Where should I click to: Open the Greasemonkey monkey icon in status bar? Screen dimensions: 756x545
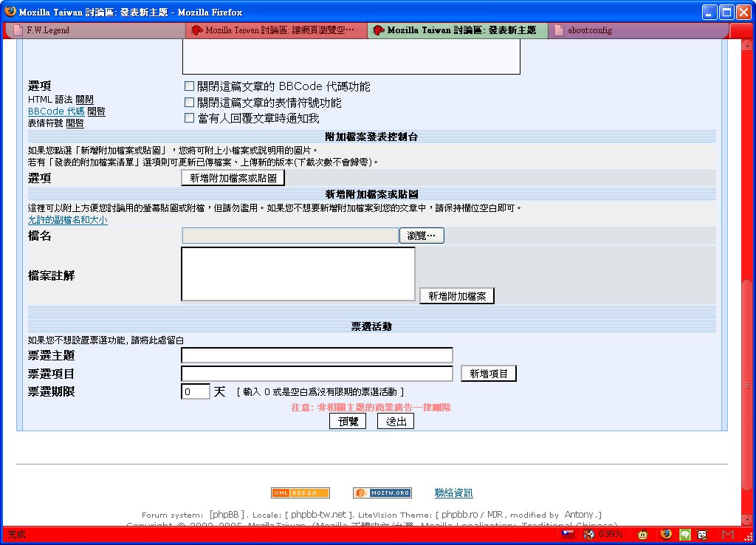point(643,534)
